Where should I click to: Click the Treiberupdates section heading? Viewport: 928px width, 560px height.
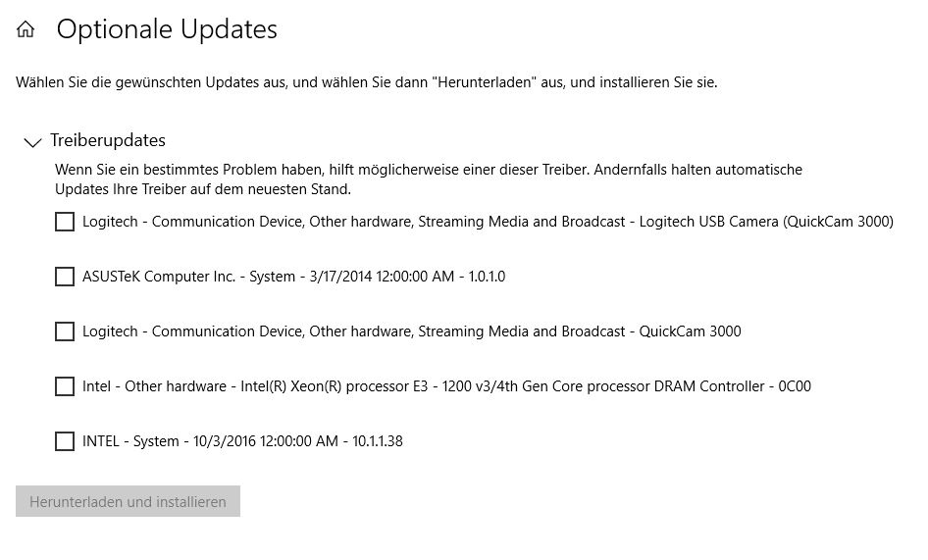pos(108,140)
